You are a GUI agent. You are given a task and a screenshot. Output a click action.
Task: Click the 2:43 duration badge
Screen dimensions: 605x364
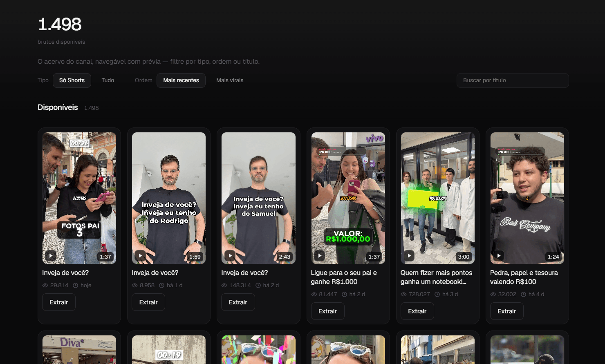285,257
